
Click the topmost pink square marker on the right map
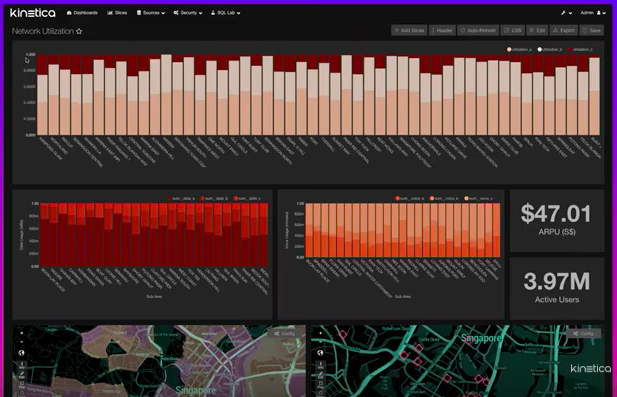(343, 334)
